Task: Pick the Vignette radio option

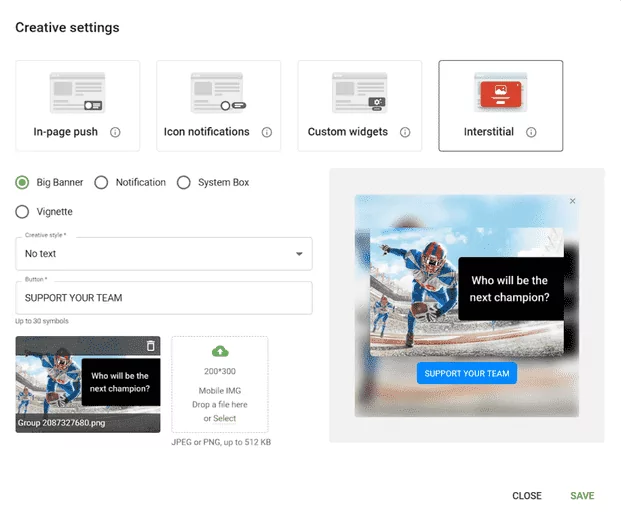Action: click(x=22, y=212)
